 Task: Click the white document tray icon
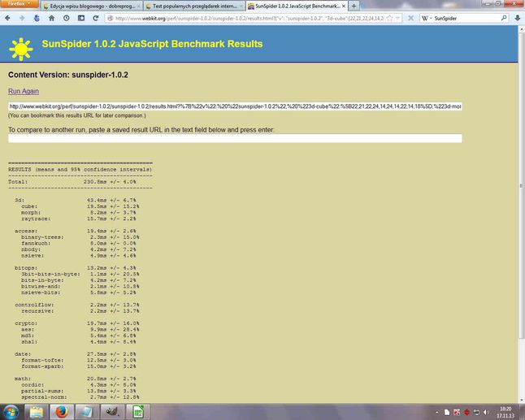pyautogui.click(x=447, y=413)
